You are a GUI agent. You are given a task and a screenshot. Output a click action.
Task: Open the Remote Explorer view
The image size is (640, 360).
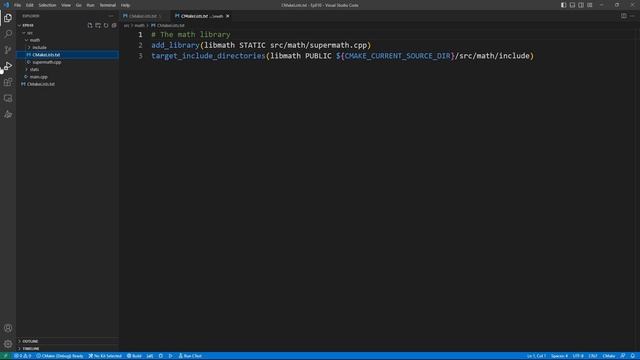coord(8,98)
